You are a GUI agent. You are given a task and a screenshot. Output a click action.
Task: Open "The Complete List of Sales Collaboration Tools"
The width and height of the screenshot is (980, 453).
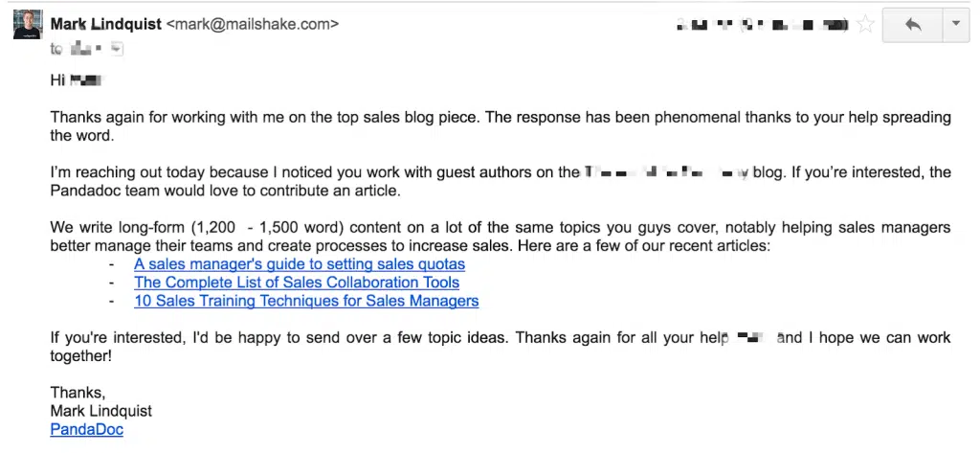coord(297,283)
